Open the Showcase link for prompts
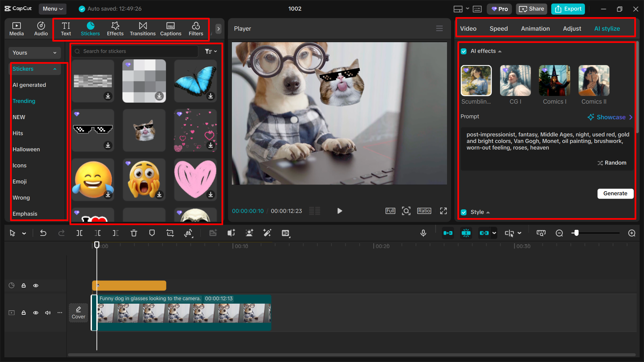The width and height of the screenshot is (644, 362). tap(609, 117)
